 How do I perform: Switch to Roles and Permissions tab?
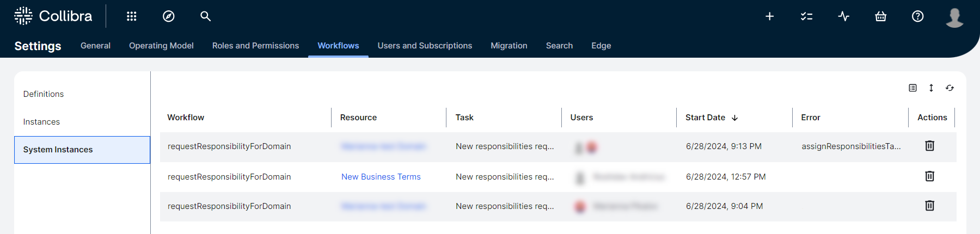tap(255, 46)
